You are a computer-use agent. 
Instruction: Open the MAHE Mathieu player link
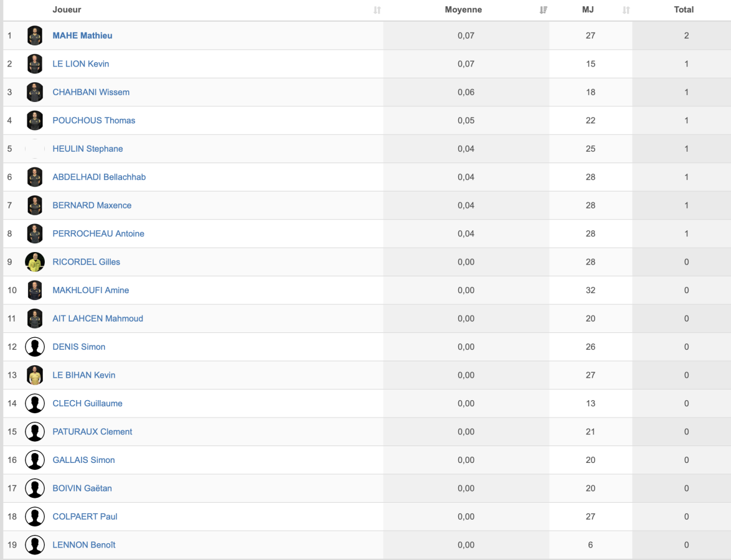82,35
